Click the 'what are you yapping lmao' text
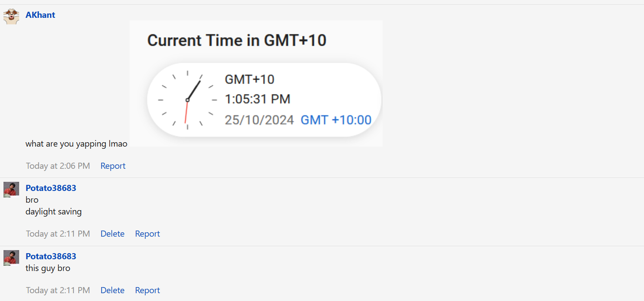 tap(77, 144)
